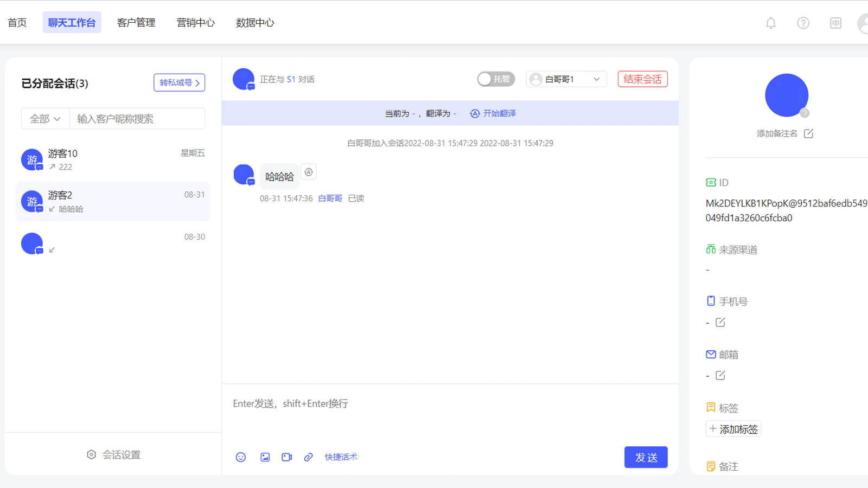Select the 游客10 conversation
Screen dimensions: 868x488
click(113, 160)
